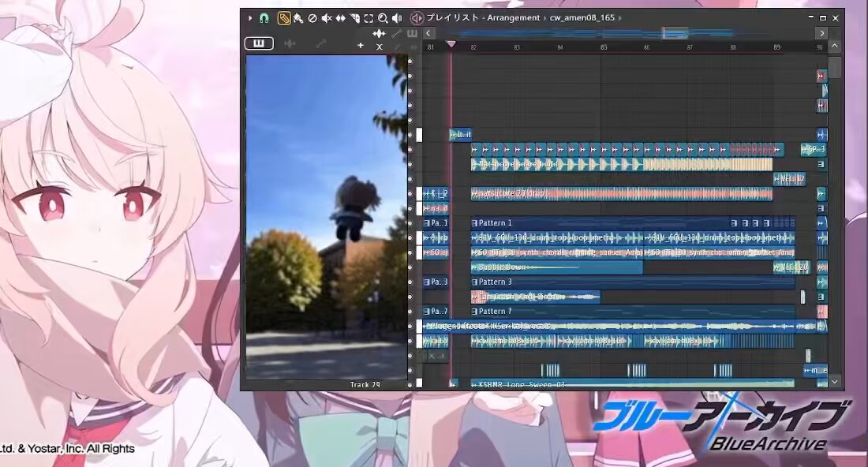The height and width of the screenshot is (467, 868).
Task: Select the natsucore snare build clip
Action: [x=621, y=164]
